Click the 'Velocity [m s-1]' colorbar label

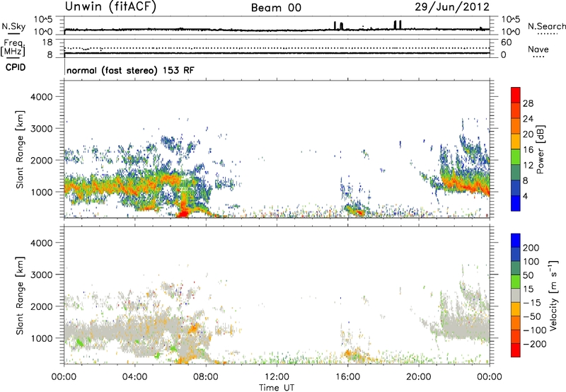(553, 295)
